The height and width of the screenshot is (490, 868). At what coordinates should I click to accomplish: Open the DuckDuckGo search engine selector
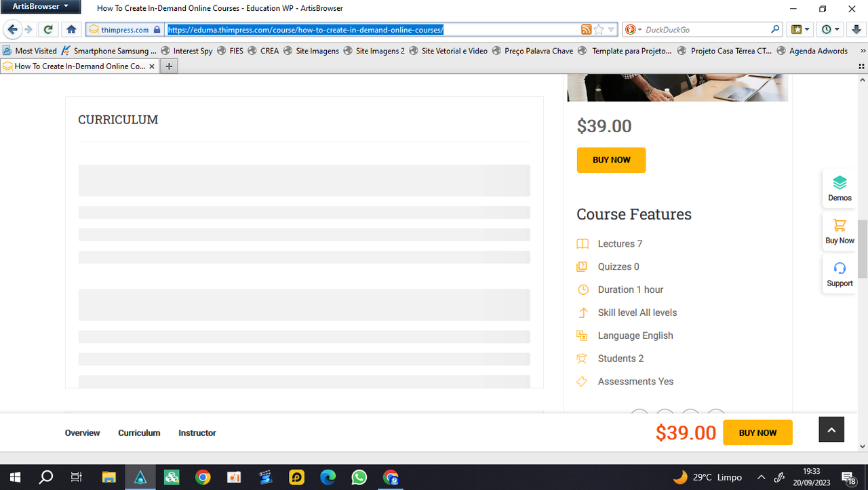click(x=633, y=30)
